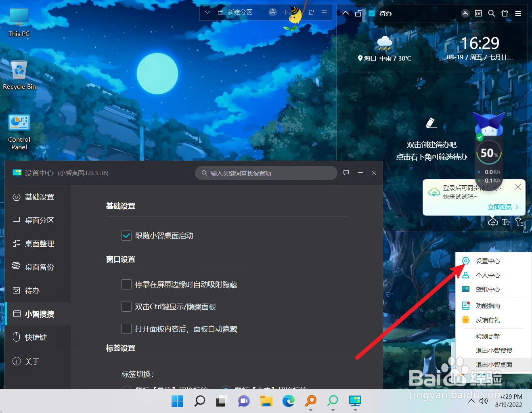
Task: Click the weather widget showing 海口 中雨
Action: coord(384,48)
